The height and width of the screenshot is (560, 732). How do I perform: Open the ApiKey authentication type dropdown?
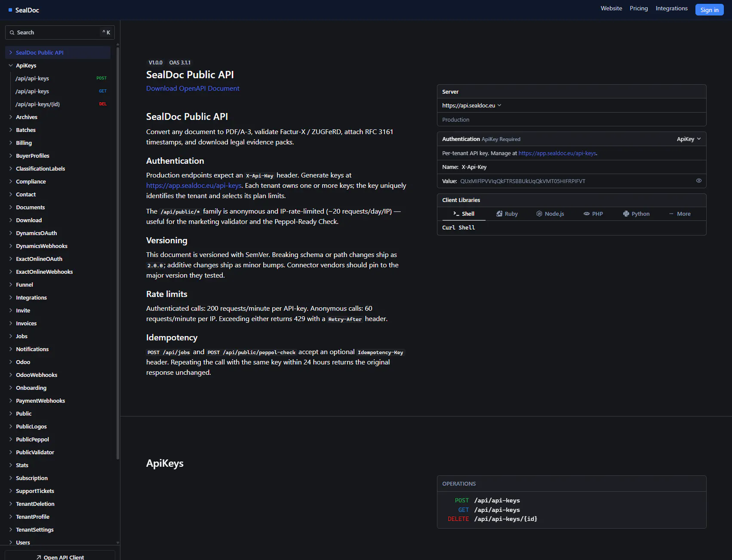tap(689, 139)
